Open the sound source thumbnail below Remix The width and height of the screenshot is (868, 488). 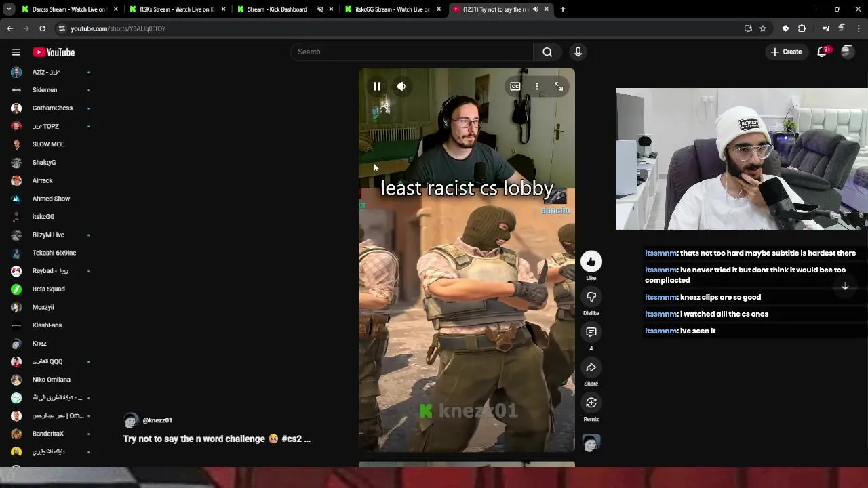pyautogui.click(x=591, y=443)
